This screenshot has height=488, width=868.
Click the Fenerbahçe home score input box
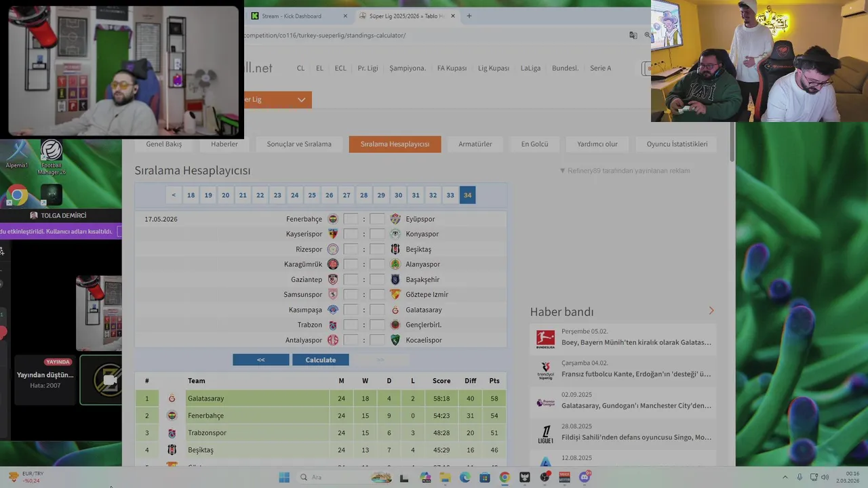(351, 219)
